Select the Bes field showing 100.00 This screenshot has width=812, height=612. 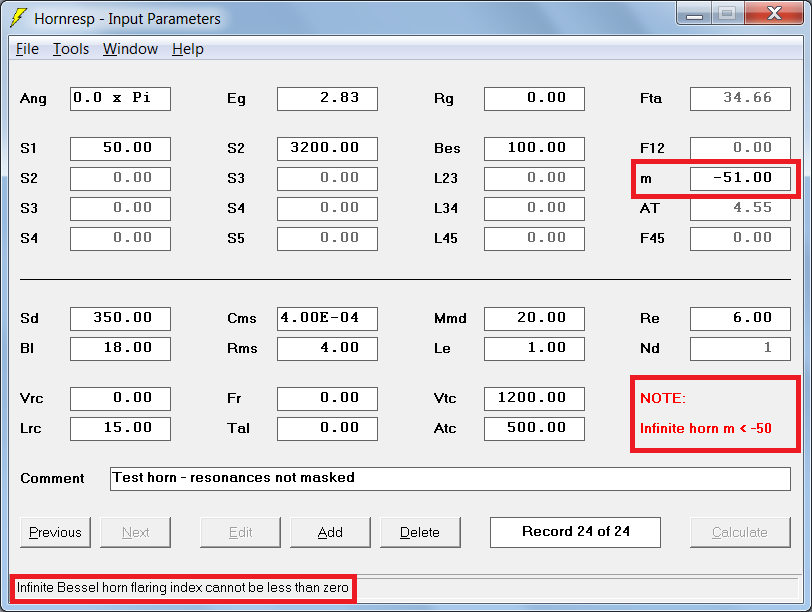pos(534,149)
